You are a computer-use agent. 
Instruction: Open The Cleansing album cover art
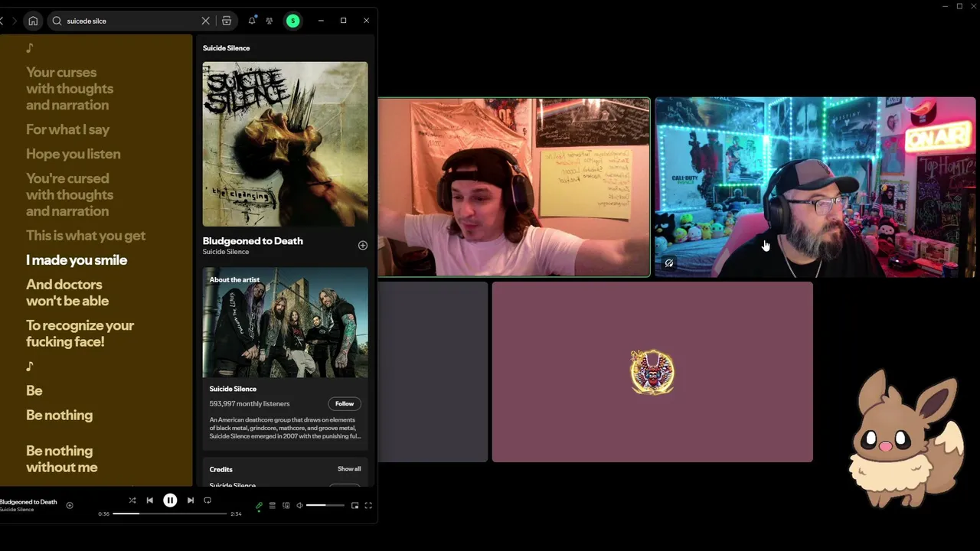[x=285, y=144]
